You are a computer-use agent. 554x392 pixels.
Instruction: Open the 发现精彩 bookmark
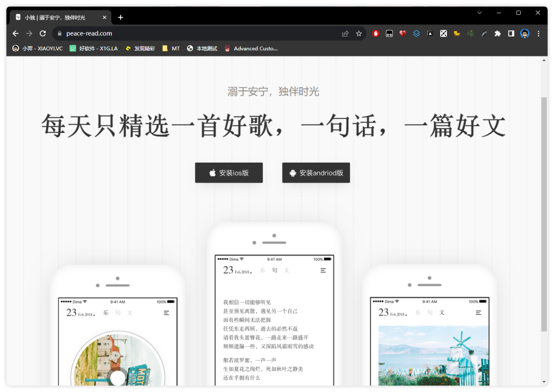(x=140, y=48)
